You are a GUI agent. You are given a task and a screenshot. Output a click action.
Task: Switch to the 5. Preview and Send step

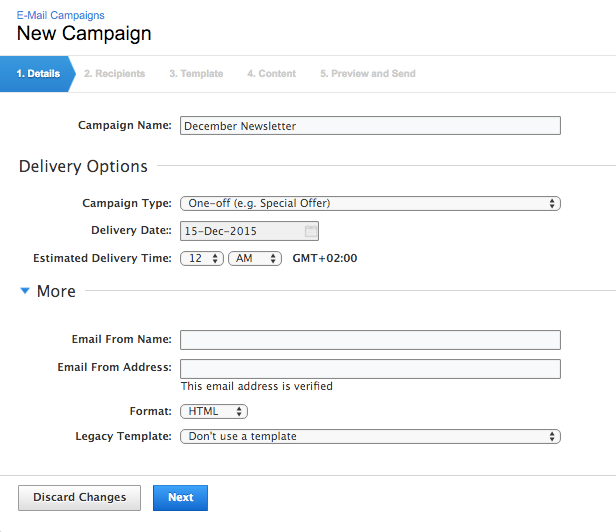(x=368, y=74)
